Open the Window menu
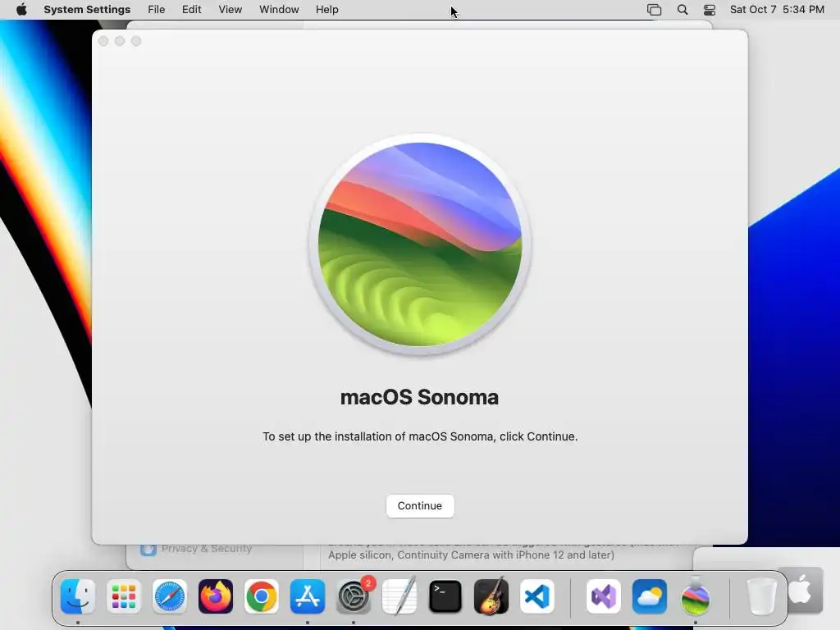The image size is (840, 630). click(x=279, y=10)
